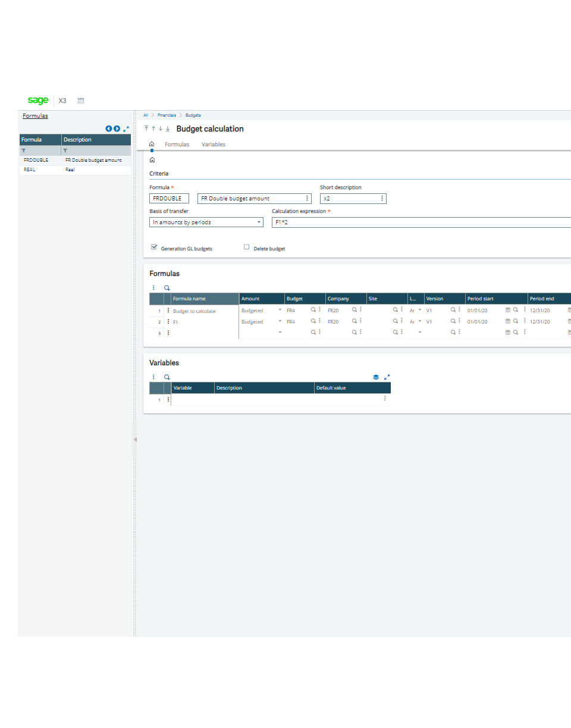Open the search icon in Formulas grid
Viewport: 571px width, 728px height.
click(166, 287)
